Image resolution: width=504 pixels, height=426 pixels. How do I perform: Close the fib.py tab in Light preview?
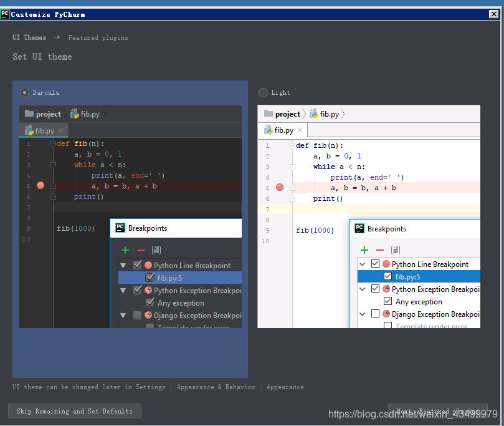point(300,130)
